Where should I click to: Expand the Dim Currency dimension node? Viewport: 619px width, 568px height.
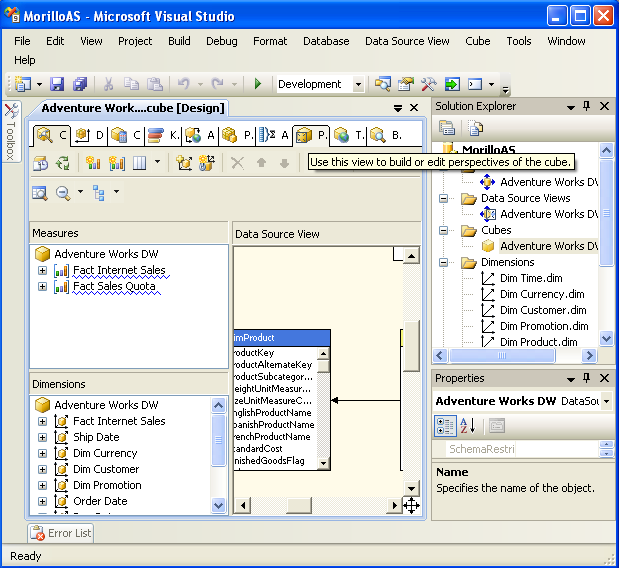click(42, 454)
